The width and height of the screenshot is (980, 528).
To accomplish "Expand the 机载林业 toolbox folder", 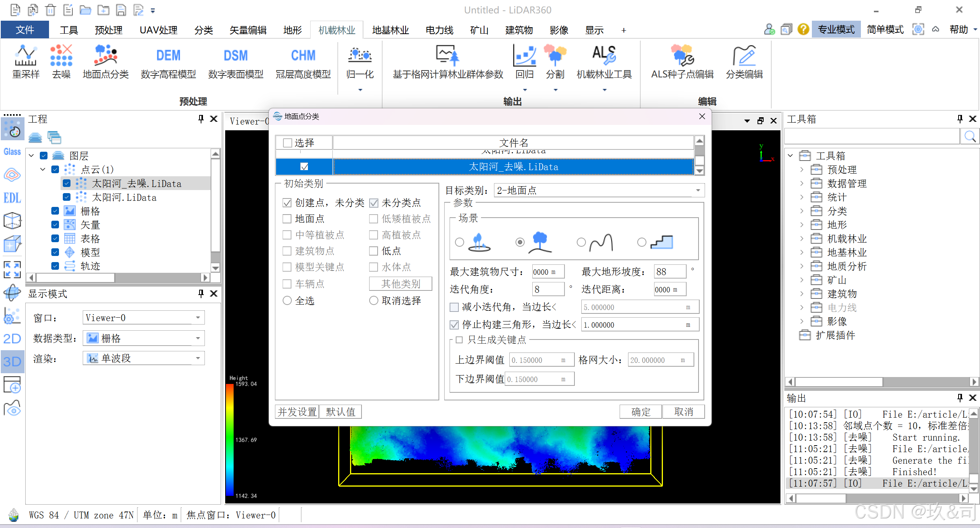I will pos(802,239).
